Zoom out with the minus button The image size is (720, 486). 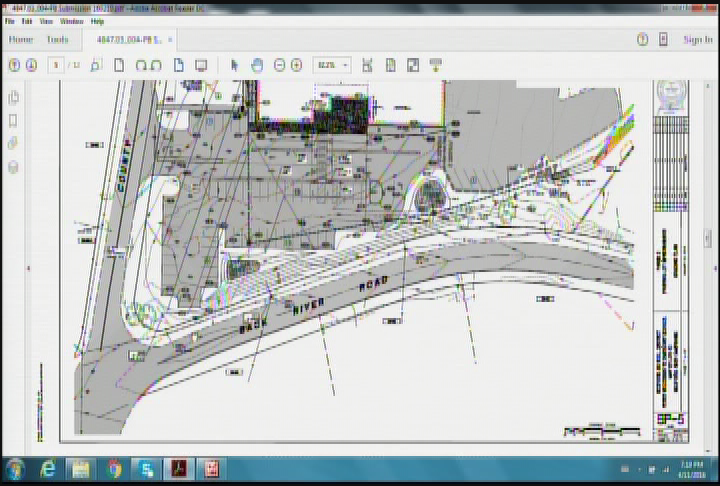[279, 65]
